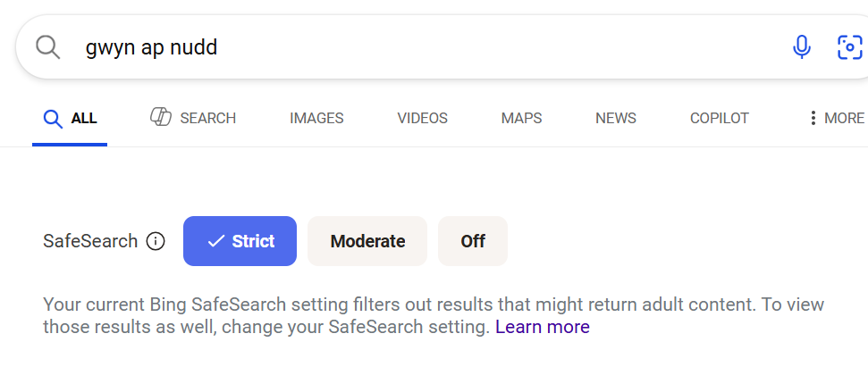Click the magnifier icon in the search box
This screenshot has height=367, width=868.
click(47, 47)
